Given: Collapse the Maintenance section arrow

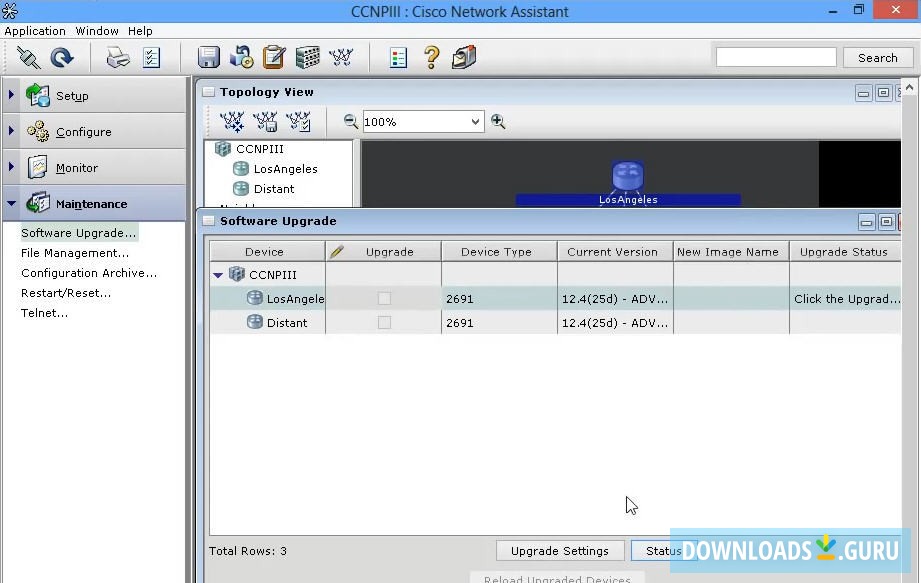Looking at the screenshot, I should coord(11,204).
